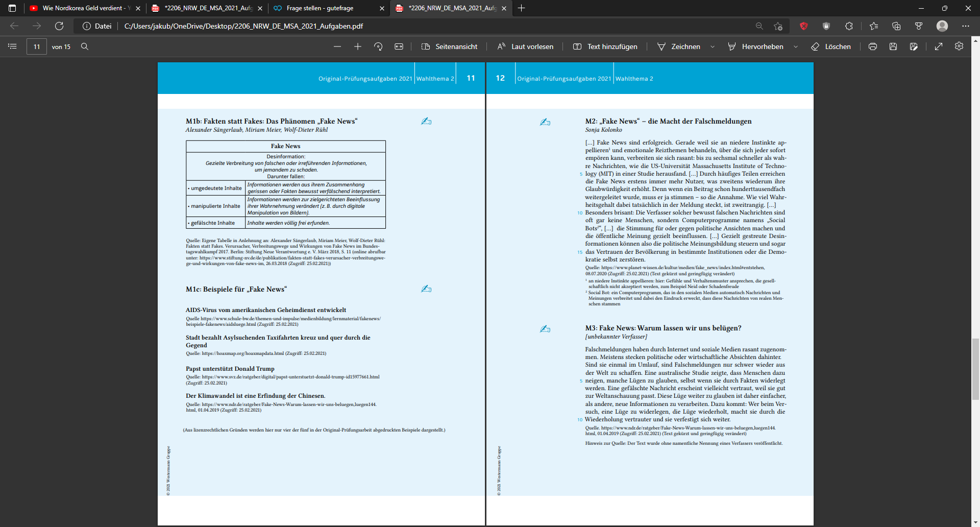Toggle fit-to-width page view
Image resolution: width=980 pixels, height=527 pixels.
point(399,46)
